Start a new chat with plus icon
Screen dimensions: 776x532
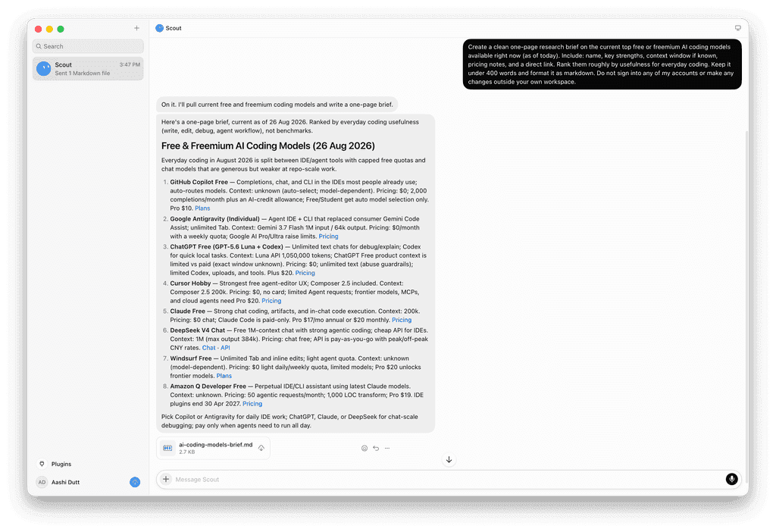pyautogui.click(x=136, y=28)
